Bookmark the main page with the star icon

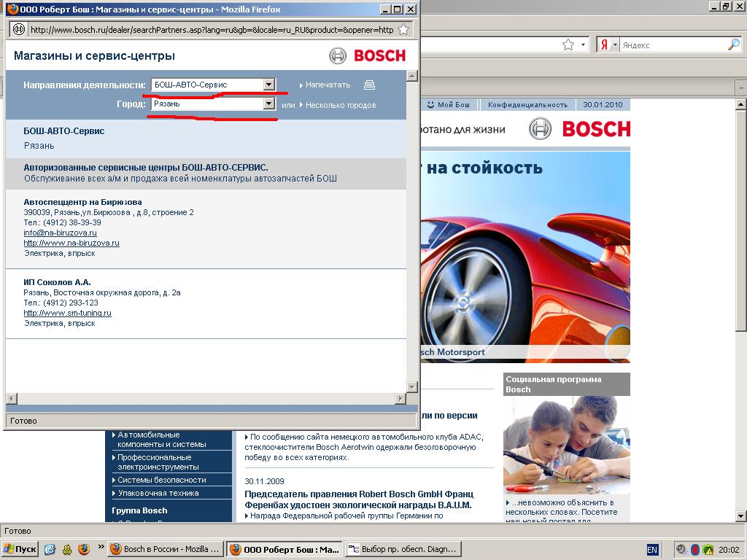point(568,45)
